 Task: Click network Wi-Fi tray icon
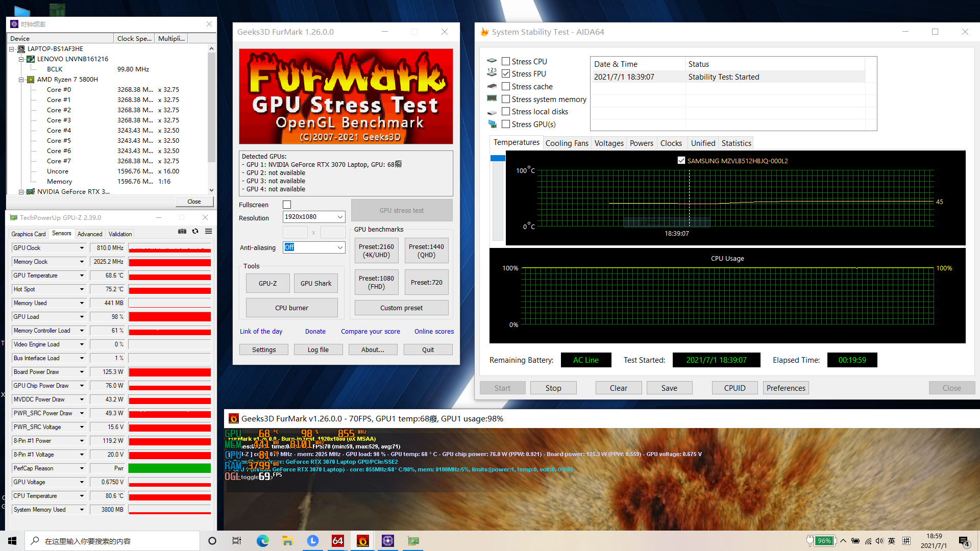pyautogui.click(x=868, y=541)
